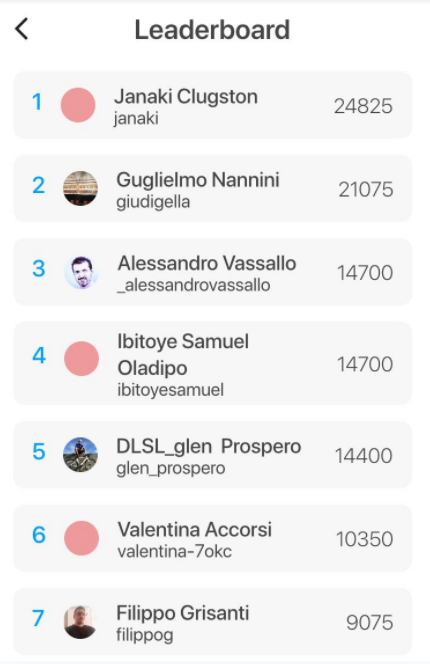Tap Valentina Accorsi's placeholder avatar
The width and height of the screenshot is (430, 664).
point(81,538)
